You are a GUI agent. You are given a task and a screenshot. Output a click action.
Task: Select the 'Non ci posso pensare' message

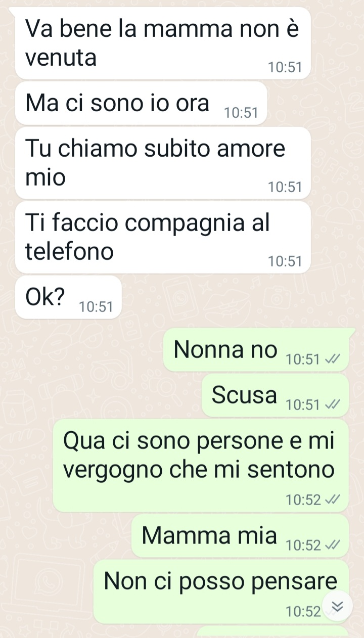(221, 591)
